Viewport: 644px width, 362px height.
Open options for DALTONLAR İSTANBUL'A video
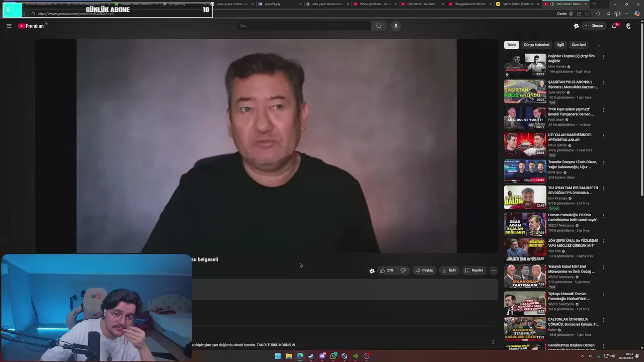[x=603, y=320]
